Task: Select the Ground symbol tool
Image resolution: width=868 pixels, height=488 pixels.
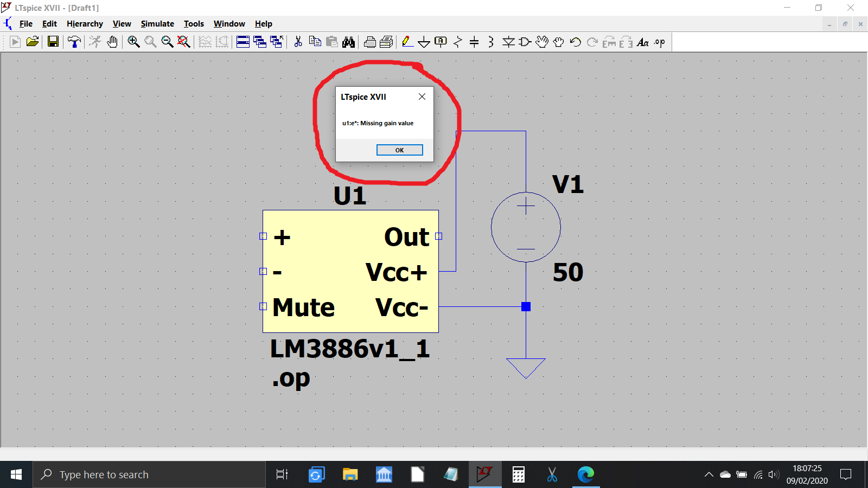Action: click(424, 42)
